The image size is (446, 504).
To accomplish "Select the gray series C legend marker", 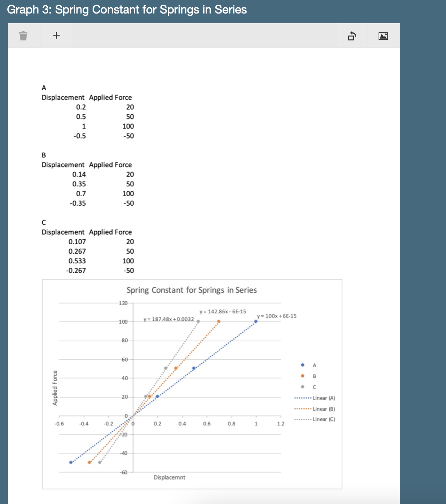I will tap(302, 386).
